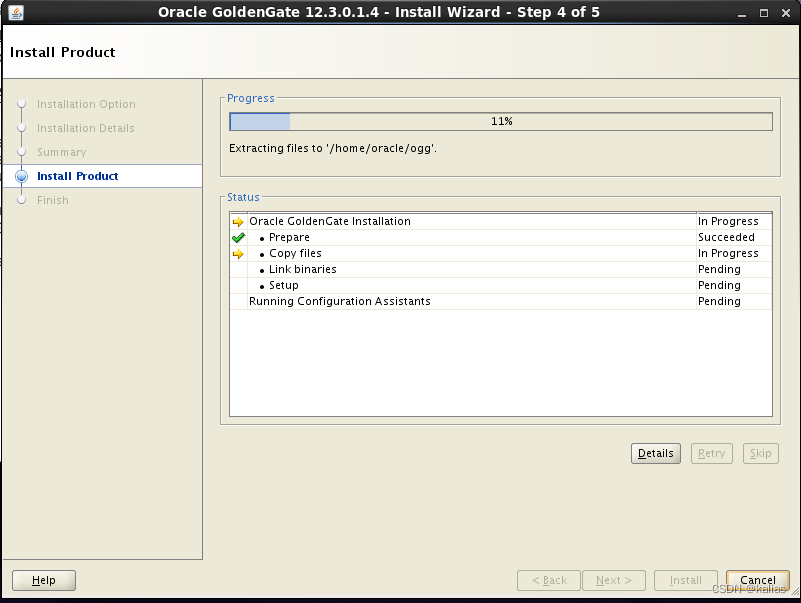Click the Progress group label

coord(251,98)
